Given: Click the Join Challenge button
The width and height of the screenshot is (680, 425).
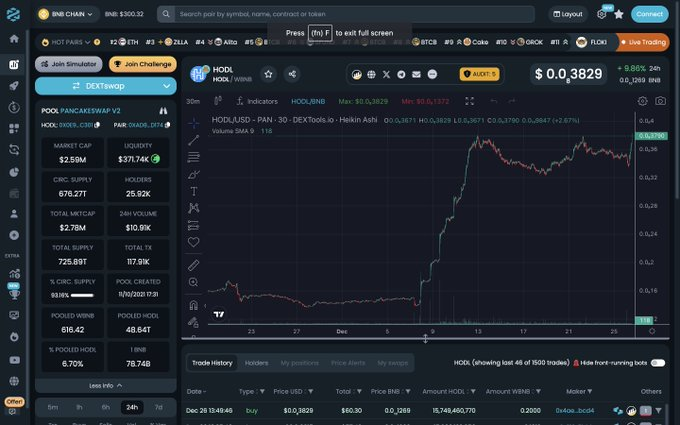Looking at the screenshot, I should click(x=143, y=64).
